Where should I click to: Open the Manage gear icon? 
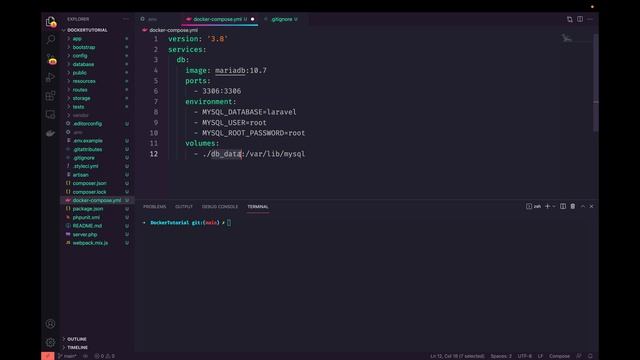tap(50, 342)
